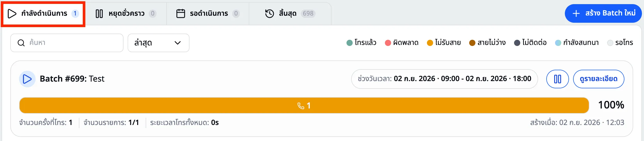Click the orange progress bar of Batch #699
The image size is (644, 141).
(304, 105)
